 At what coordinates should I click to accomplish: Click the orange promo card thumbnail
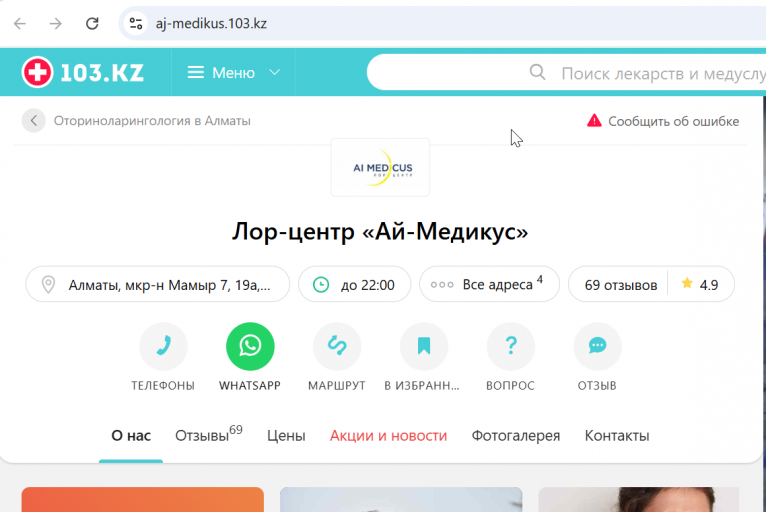pos(143,499)
